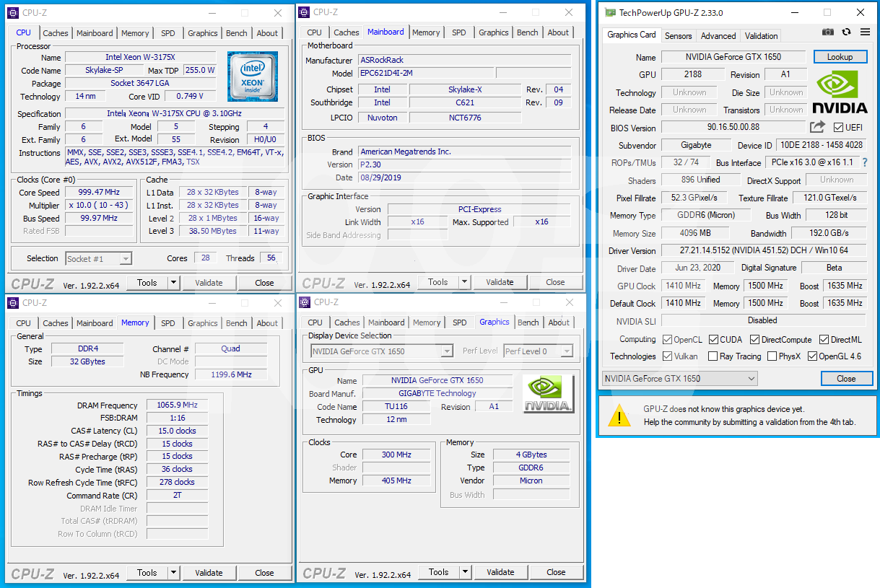Open the Socket #1 selection dropdown
The image size is (880, 588).
click(98, 258)
